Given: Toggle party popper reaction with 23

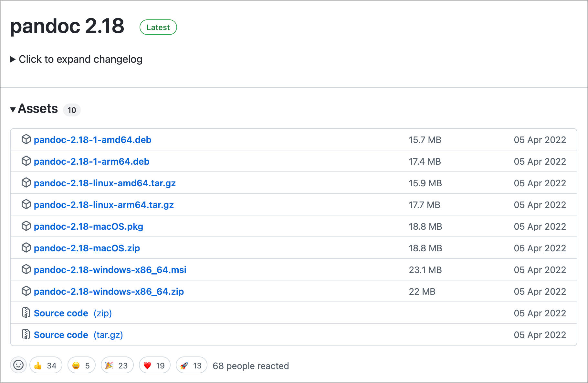Looking at the screenshot, I should click(x=117, y=365).
